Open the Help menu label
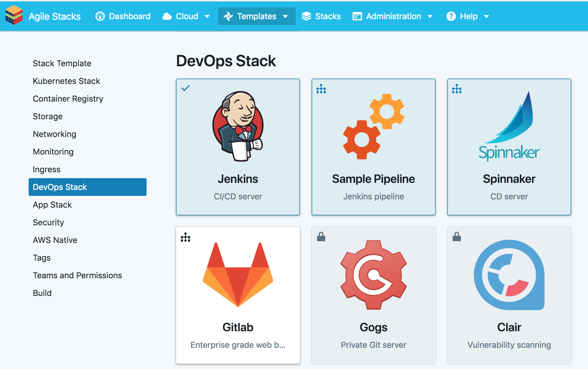Viewport: 588px width, 369px height. tap(469, 16)
